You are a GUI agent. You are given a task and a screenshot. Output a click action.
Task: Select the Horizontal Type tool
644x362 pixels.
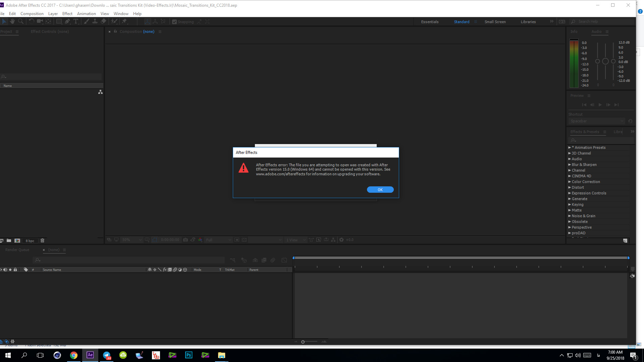[x=76, y=21]
